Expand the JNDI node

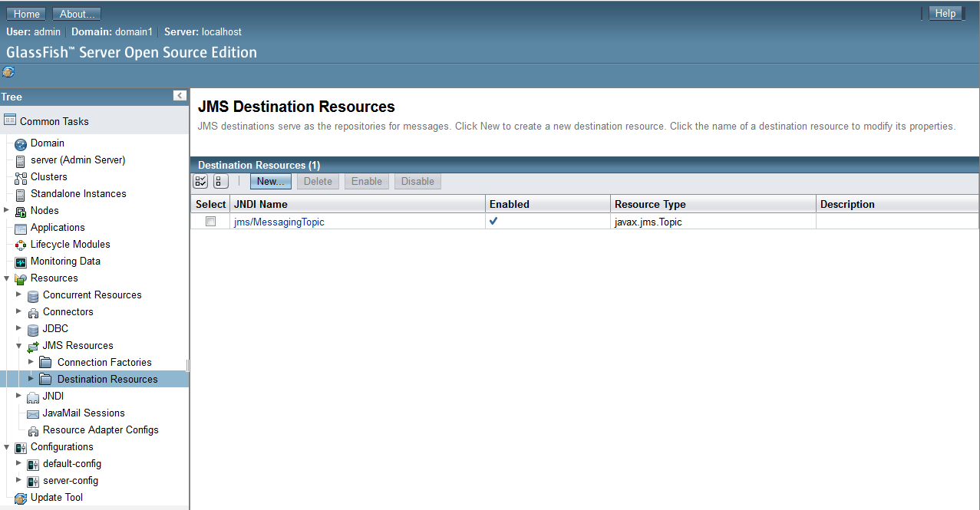tap(18, 395)
